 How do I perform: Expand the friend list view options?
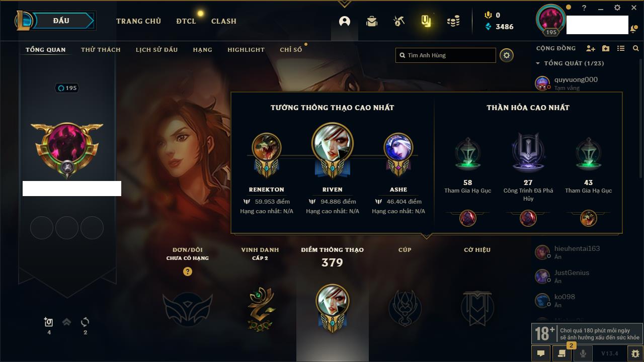621,49
